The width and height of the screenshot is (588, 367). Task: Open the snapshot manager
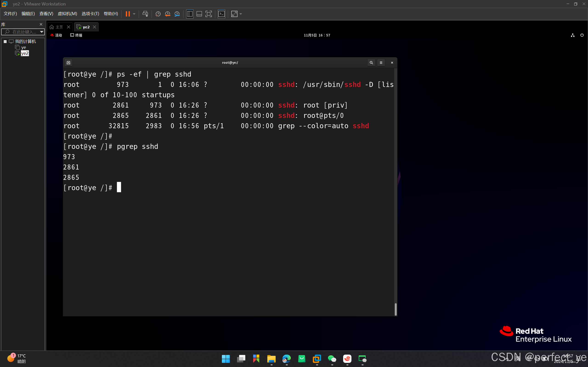click(x=177, y=14)
